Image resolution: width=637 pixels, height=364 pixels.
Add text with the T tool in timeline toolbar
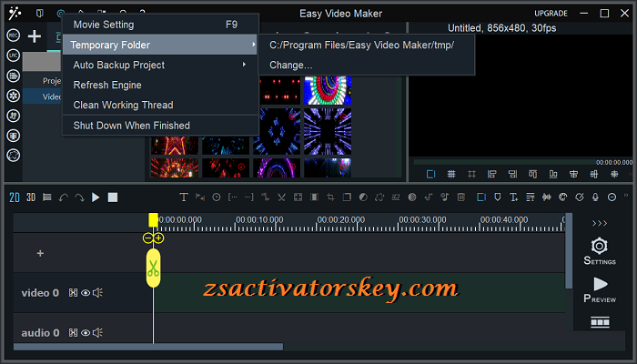pos(184,197)
